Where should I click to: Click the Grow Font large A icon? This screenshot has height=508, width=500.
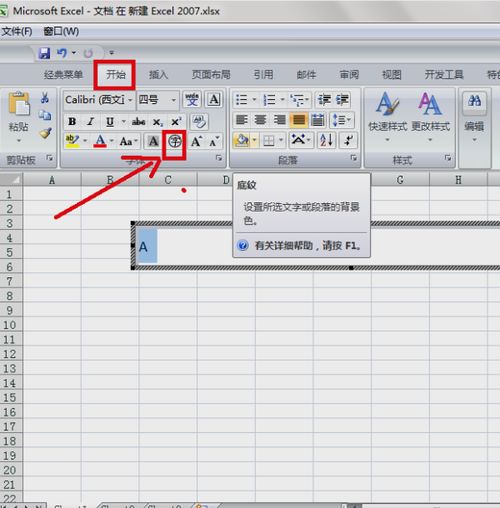pos(196,142)
